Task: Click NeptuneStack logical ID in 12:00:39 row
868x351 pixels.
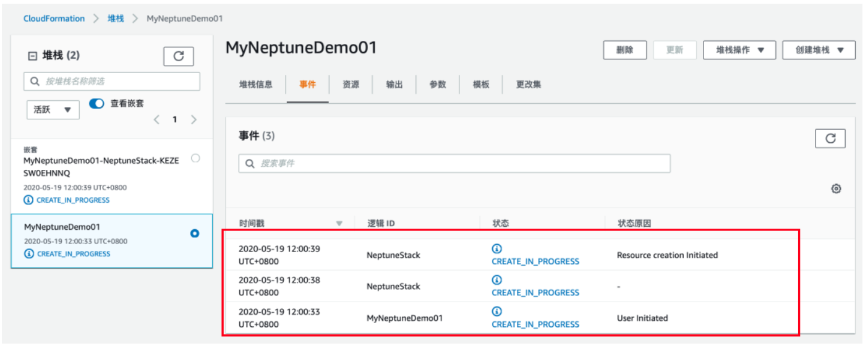Action: coord(393,255)
